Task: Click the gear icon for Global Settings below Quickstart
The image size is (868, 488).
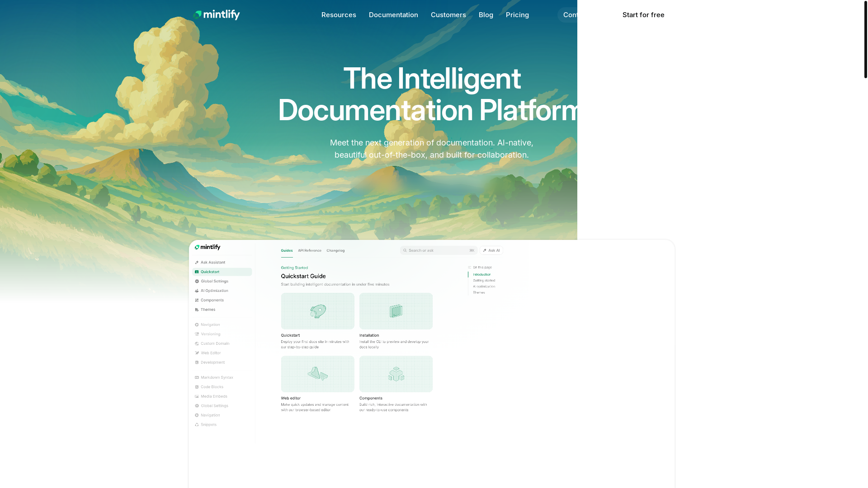Action: tap(197, 282)
